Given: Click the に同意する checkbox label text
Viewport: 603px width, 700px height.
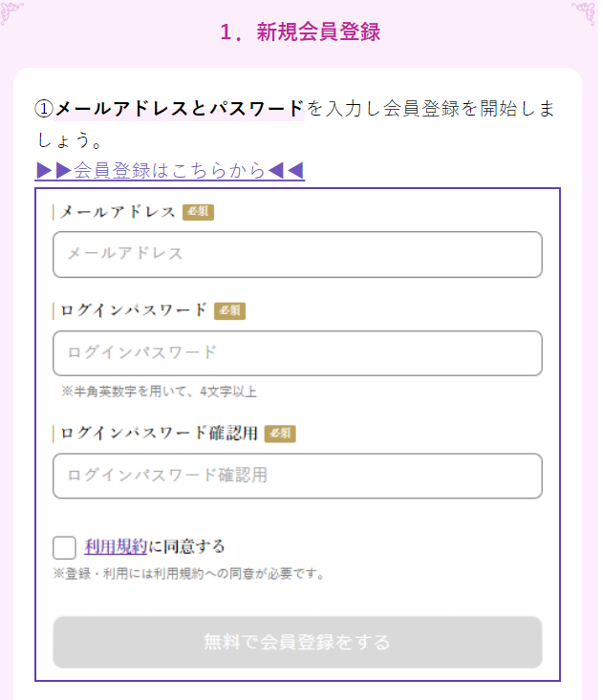Looking at the screenshot, I should point(186,547).
